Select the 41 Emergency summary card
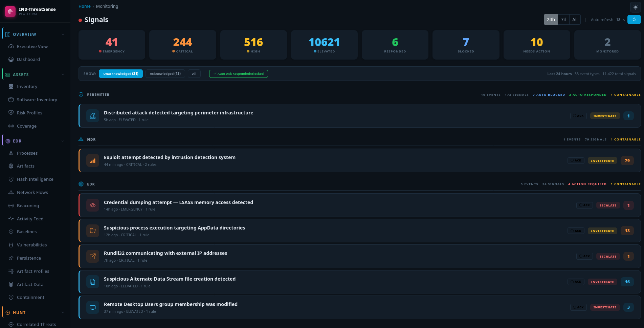The image size is (644, 328). (112, 45)
